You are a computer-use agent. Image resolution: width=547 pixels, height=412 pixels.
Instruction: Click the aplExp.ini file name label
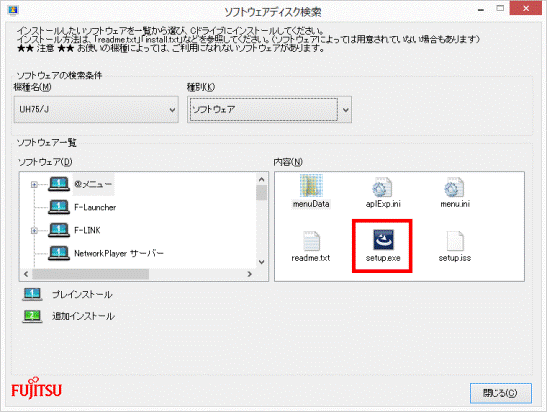(x=383, y=204)
